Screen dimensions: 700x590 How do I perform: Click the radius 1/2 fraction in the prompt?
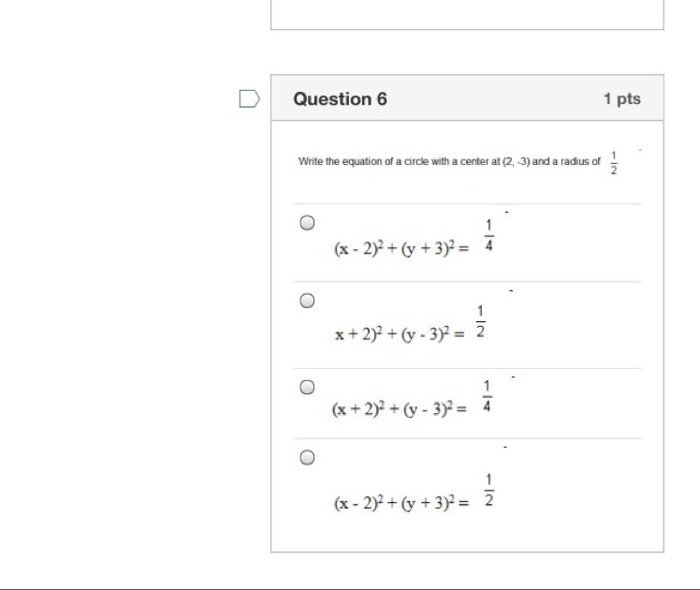point(614,162)
